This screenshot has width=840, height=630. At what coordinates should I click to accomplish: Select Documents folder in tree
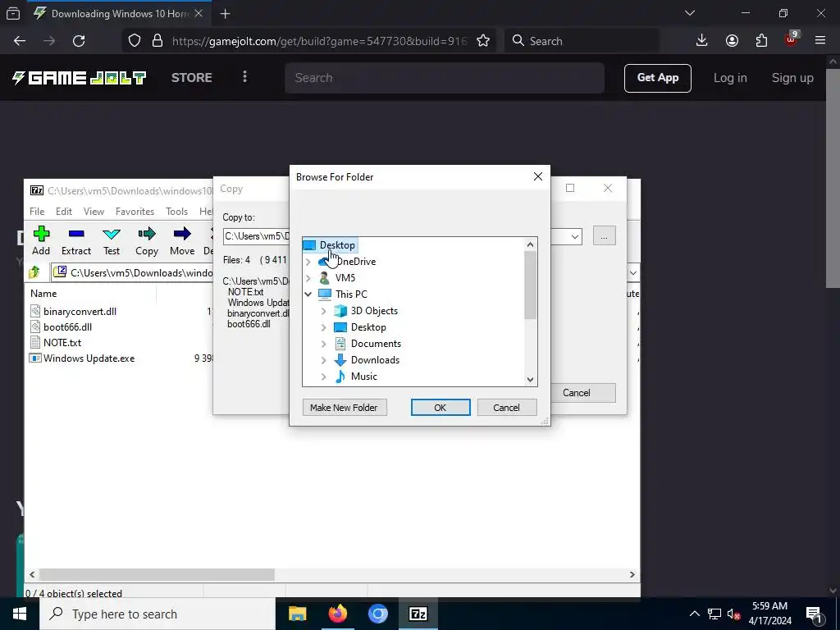point(376,344)
